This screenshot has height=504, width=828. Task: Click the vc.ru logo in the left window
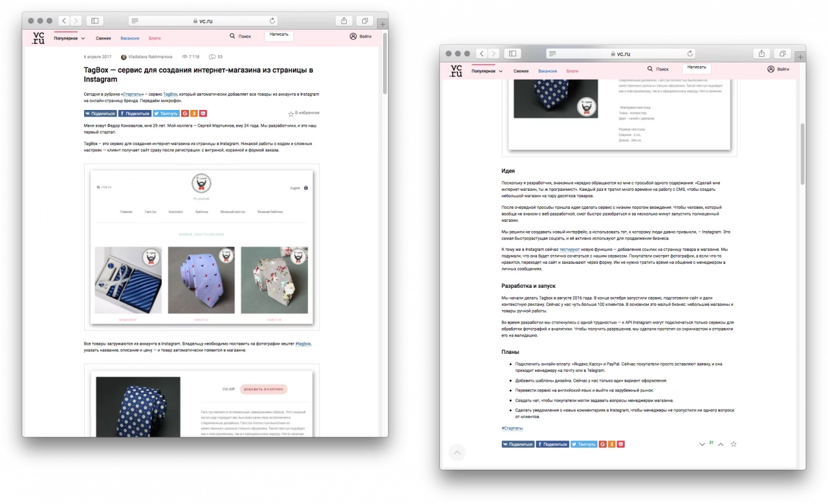click(38, 38)
